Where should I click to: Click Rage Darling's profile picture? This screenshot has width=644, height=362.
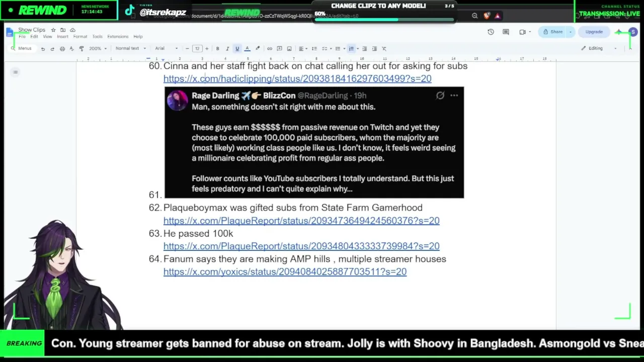pos(177,100)
